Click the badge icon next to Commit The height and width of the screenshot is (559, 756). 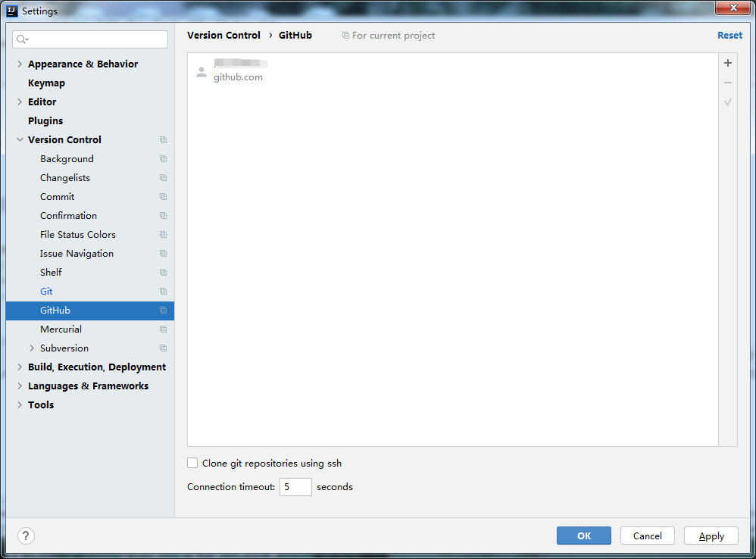point(163,196)
